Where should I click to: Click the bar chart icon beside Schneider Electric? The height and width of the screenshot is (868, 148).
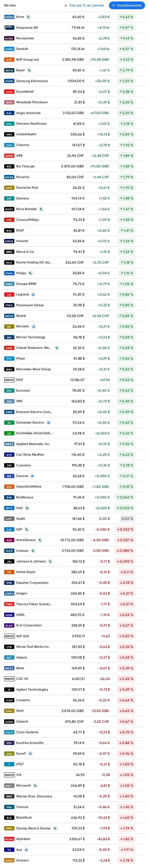tap(49, 423)
